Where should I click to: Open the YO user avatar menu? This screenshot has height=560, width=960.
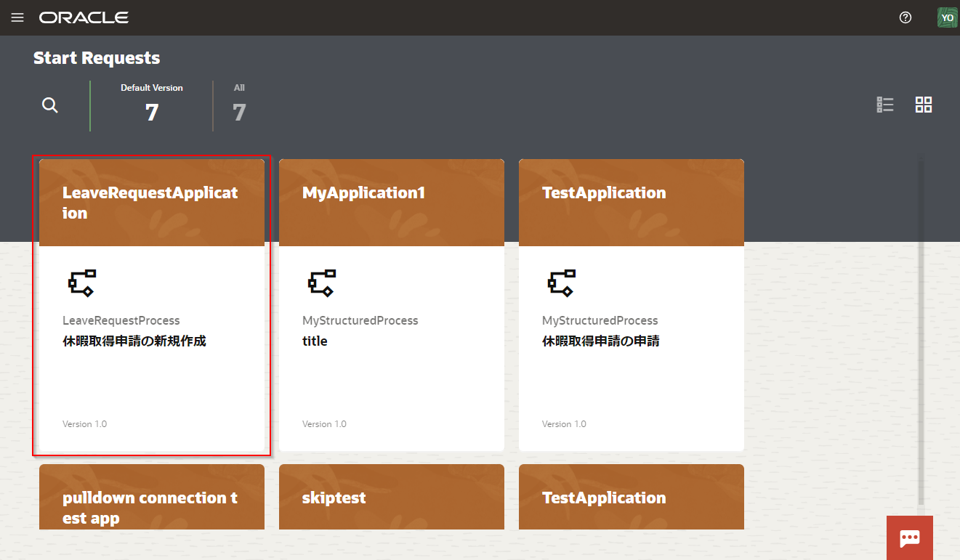[947, 17]
